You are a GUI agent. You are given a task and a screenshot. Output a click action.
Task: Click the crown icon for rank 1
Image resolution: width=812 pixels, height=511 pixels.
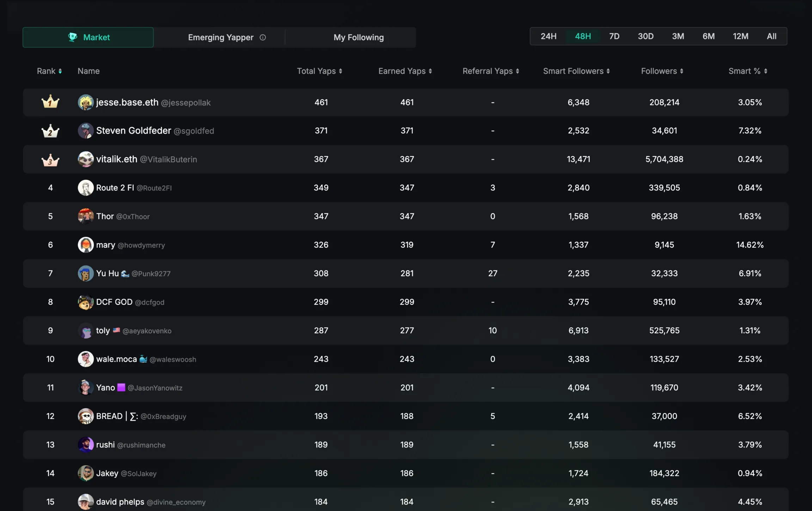click(x=50, y=102)
